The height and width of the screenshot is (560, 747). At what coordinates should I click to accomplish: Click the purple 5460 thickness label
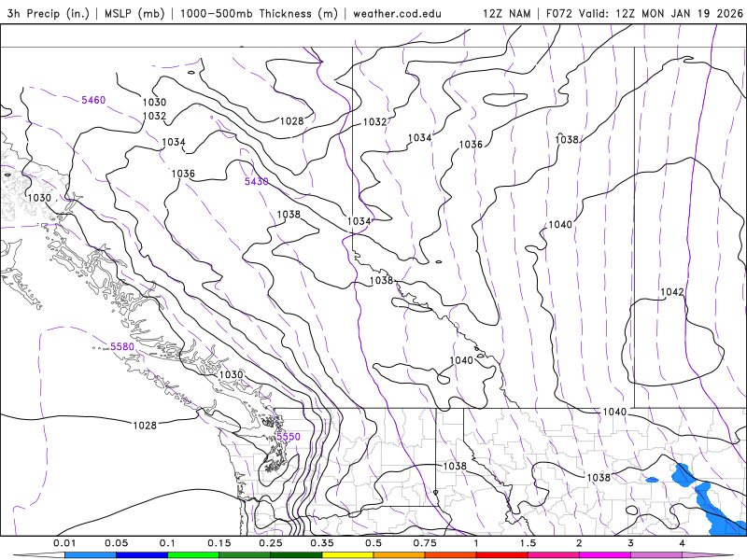93,100
